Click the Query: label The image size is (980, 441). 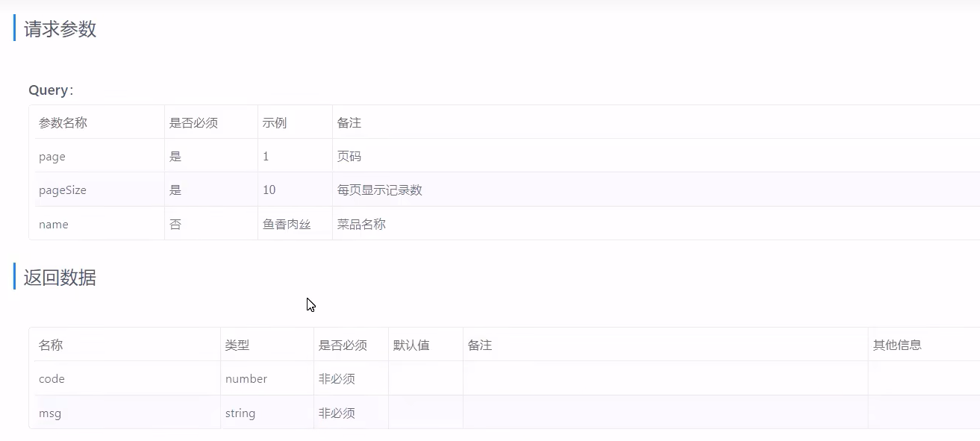(x=51, y=90)
